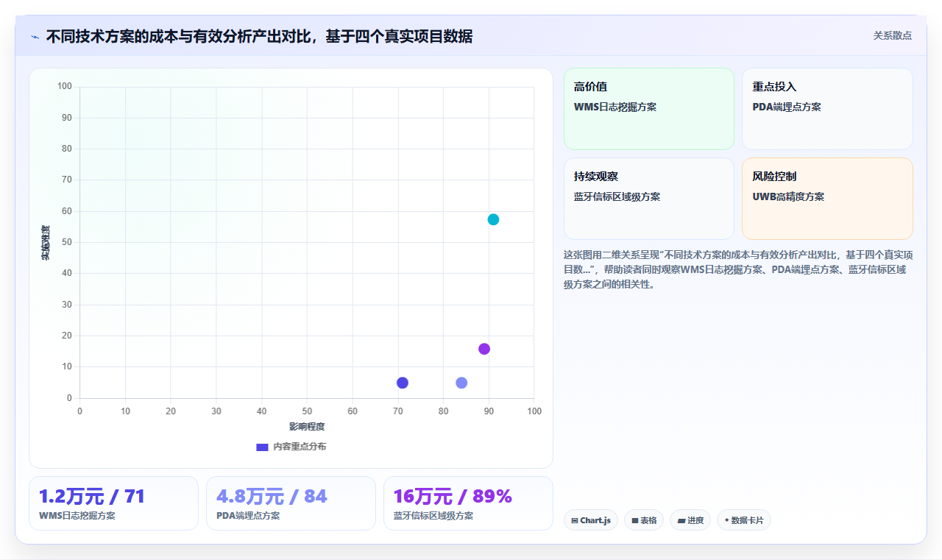Click the UWB高精度方案 text
This screenshot has height=560, width=942.
click(x=788, y=196)
